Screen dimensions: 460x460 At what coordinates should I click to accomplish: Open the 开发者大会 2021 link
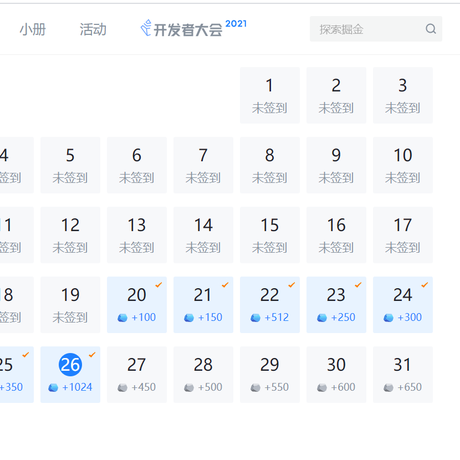[193, 28]
